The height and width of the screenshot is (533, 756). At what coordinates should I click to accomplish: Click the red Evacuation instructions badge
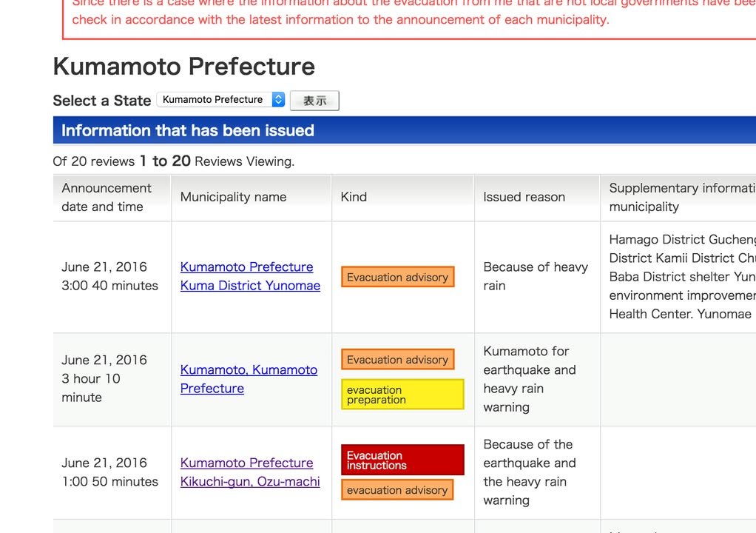tap(402, 460)
